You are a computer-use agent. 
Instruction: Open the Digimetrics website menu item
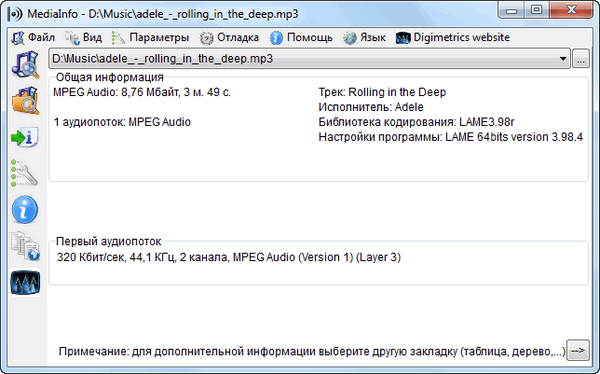(453, 38)
